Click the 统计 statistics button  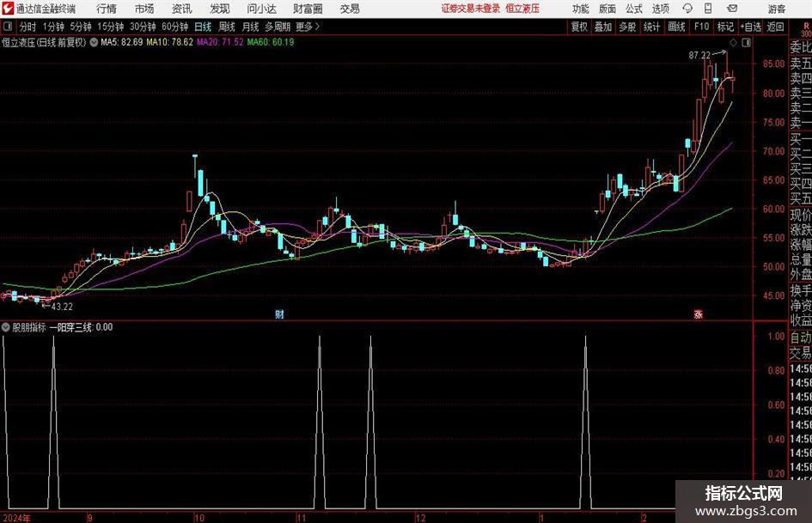pyautogui.click(x=651, y=27)
